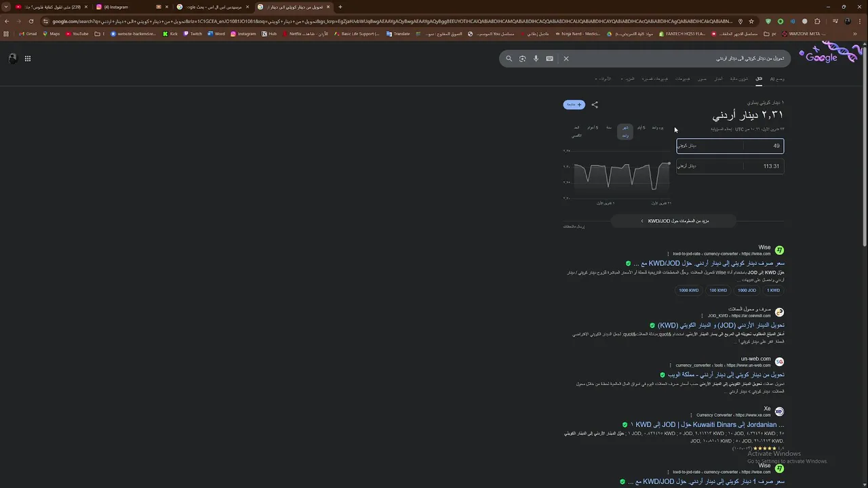Viewport: 868px width, 488px height.
Task: Open the Google account avatar
Action: (12, 58)
